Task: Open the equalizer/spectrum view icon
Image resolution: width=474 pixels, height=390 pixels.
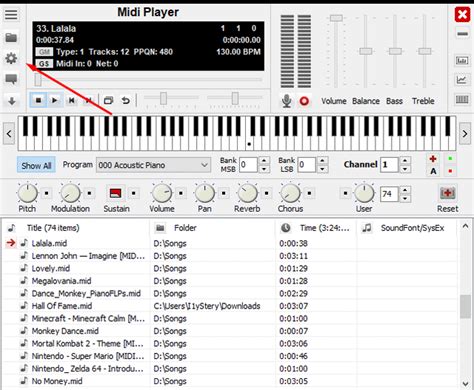Action: pos(462,61)
